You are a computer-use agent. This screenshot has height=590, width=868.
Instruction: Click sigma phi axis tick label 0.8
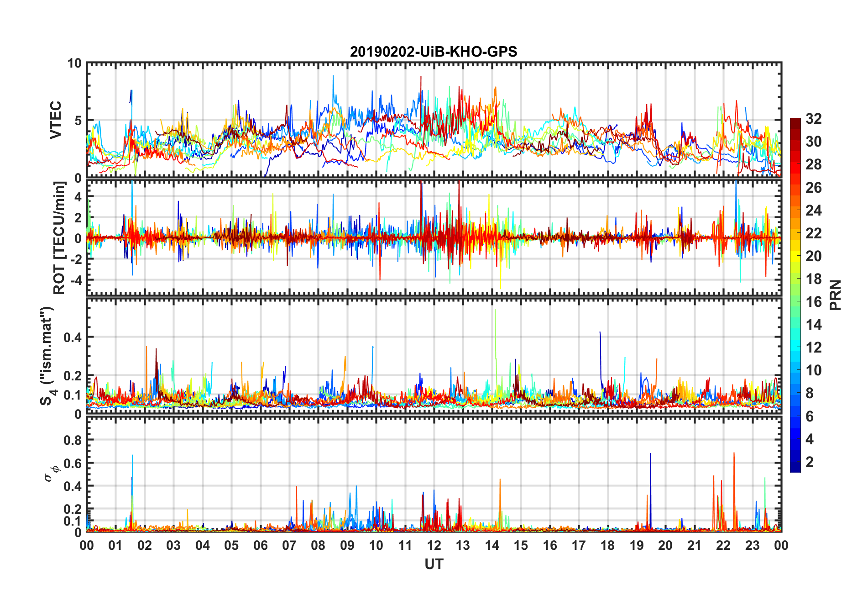pyautogui.click(x=73, y=440)
